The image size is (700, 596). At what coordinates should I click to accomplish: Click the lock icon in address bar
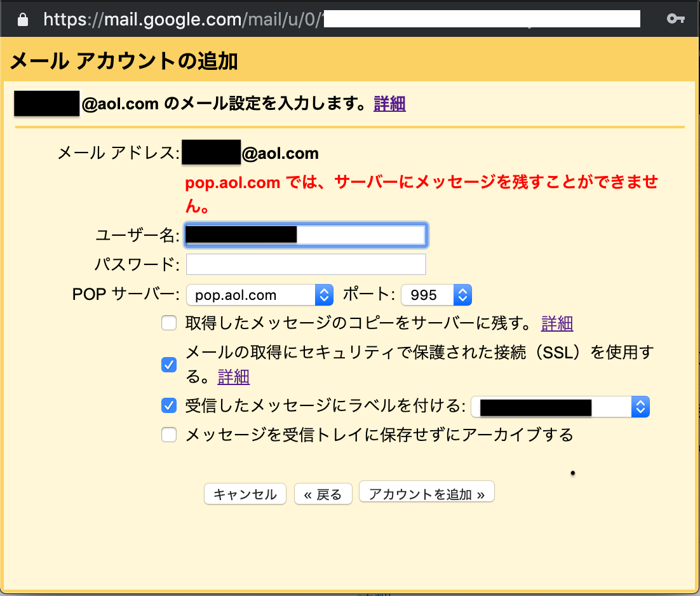pyautogui.click(x=23, y=19)
